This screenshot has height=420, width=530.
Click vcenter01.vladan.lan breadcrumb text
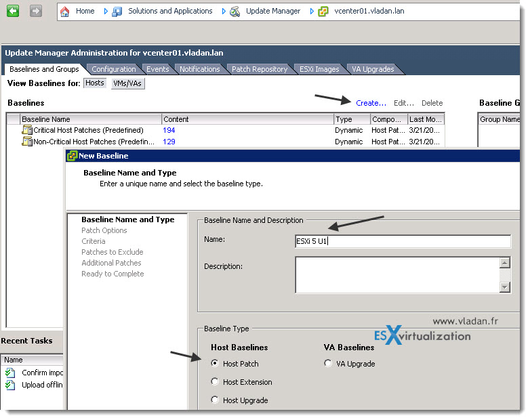pos(369,11)
